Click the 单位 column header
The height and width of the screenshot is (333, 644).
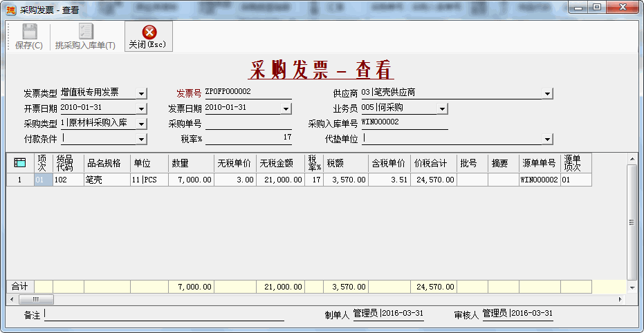(149, 163)
